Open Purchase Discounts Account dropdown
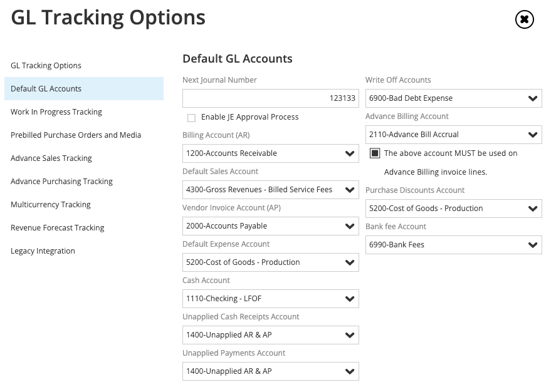Viewport: 556px width, 392px height. tap(453, 209)
